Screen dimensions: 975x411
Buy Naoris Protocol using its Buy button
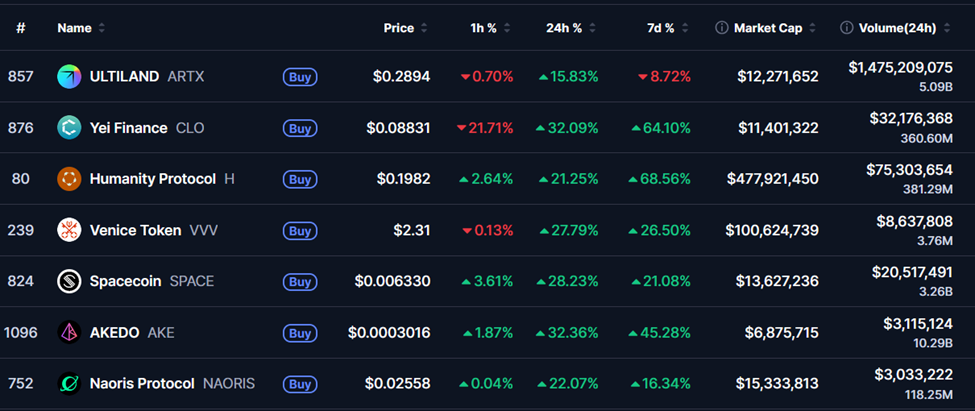coord(300,383)
